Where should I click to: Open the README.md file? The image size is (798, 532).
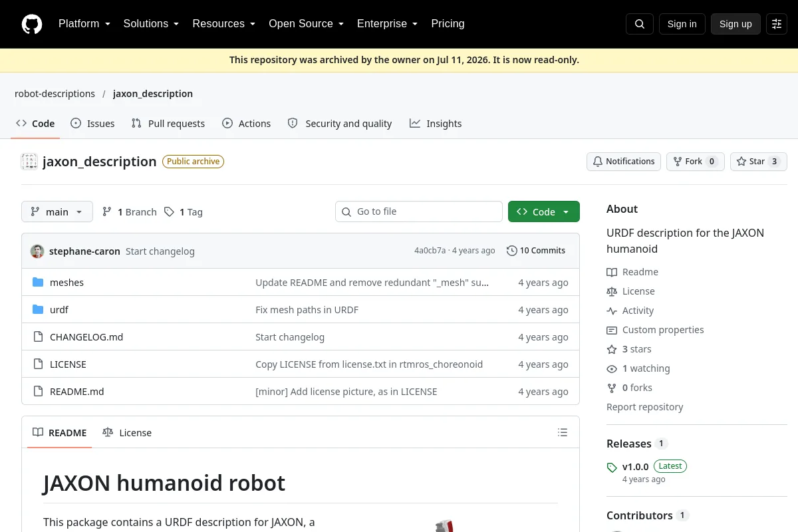[x=77, y=392]
